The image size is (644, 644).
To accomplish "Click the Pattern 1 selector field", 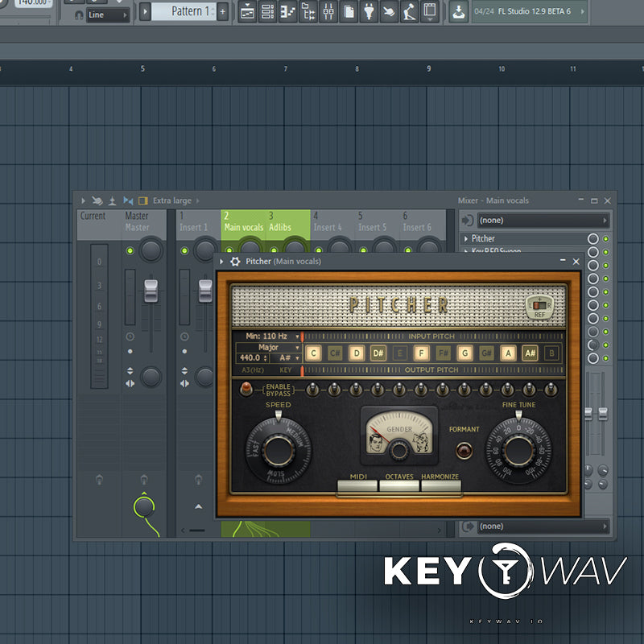I will pos(184,11).
